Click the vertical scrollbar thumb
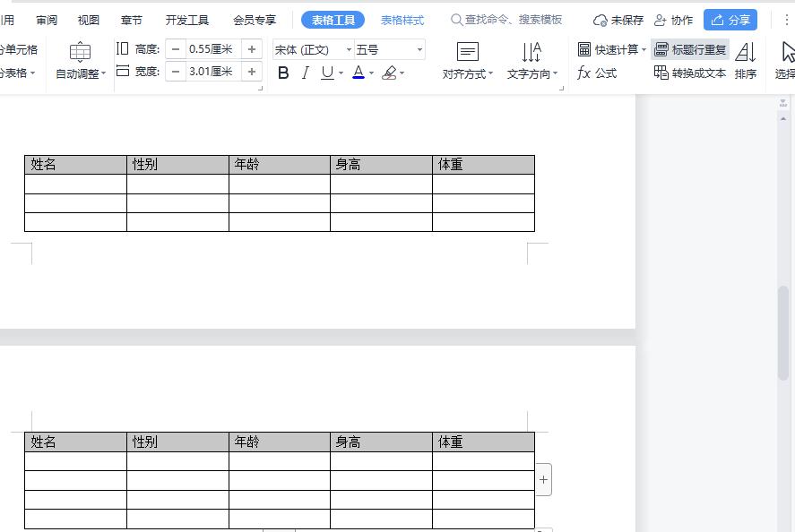The height and width of the screenshot is (532, 795). tap(783, 333)
